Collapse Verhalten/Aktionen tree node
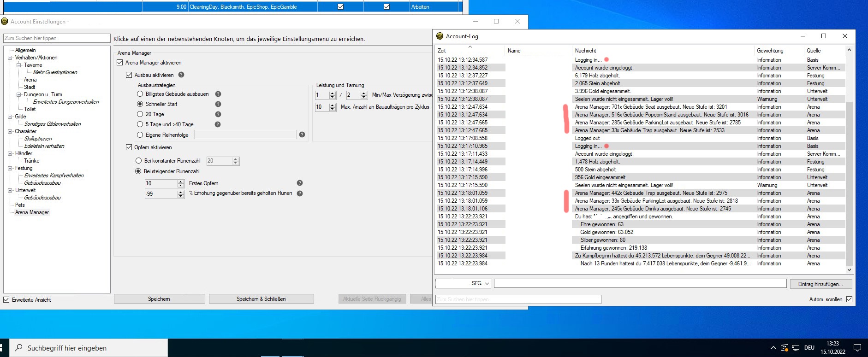Image resolution: width=868 pixels, height=357 pixels. (x=10, y=58)
